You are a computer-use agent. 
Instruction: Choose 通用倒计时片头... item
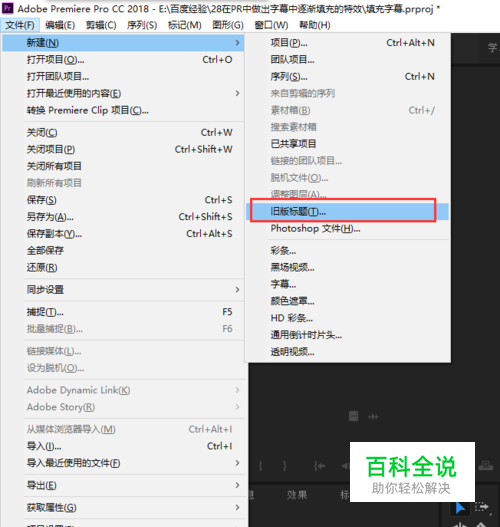point(348,335)
